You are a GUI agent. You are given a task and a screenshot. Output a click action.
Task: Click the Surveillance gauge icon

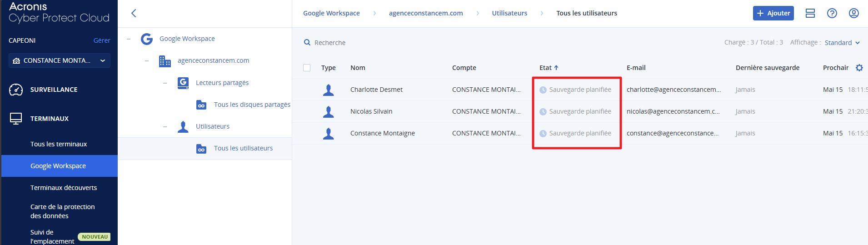(x=16, y=90)
